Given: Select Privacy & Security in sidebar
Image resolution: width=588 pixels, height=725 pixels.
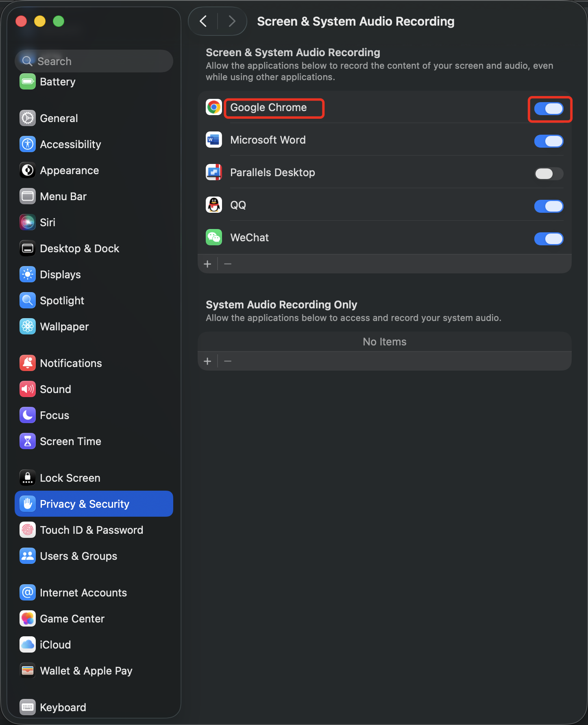Looking at the screenshot, I should point(94,504).
